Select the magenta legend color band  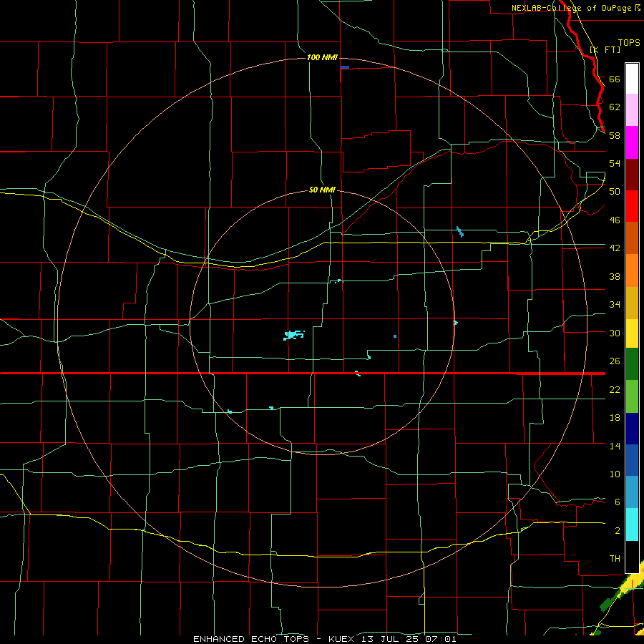[x=632, y=142]
